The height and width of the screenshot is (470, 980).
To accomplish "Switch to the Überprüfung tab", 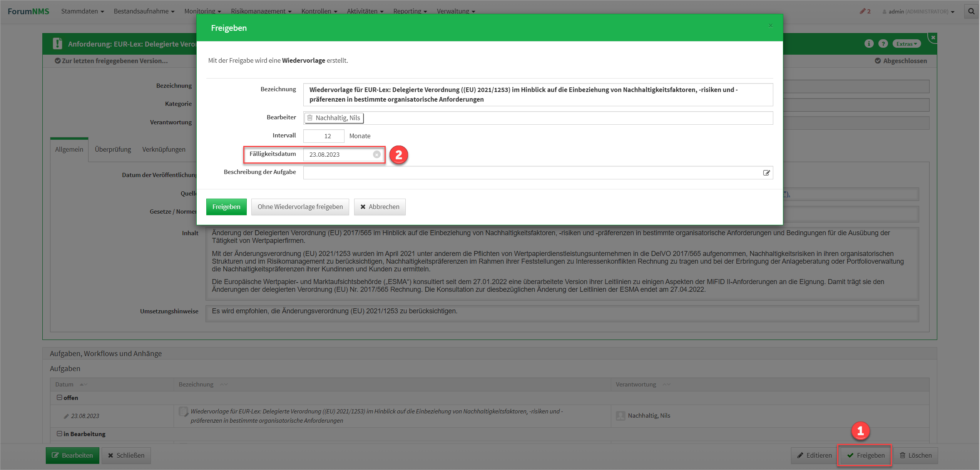I will (x=113, y=149).
